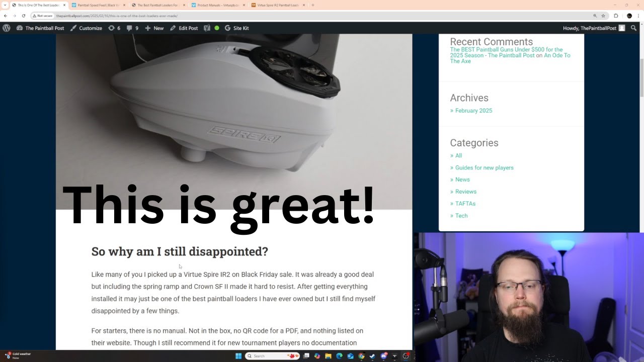Click Edit Post in admin bar
This screenshot has width=644, height=362.
tap(184, 28)
